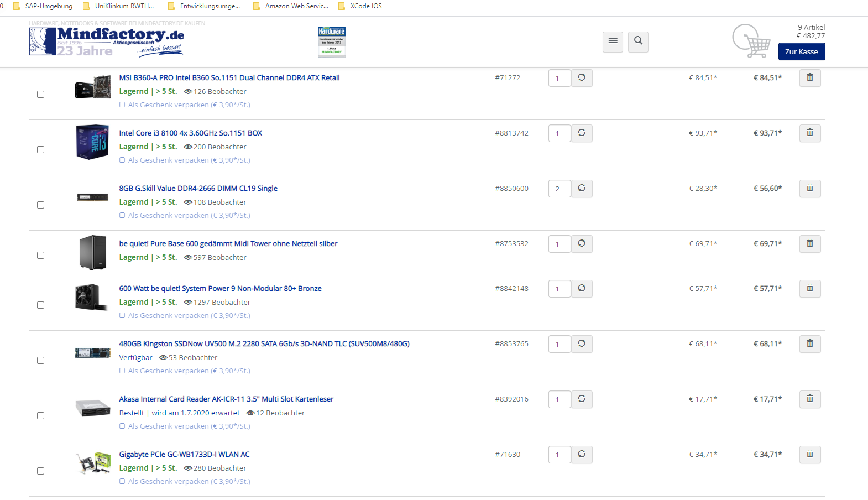The width and height of the screenshot is (868, 500).
Task: Click the Akasa card reader thumbnail
Action: pyautogui.click(x=93, y=408)
